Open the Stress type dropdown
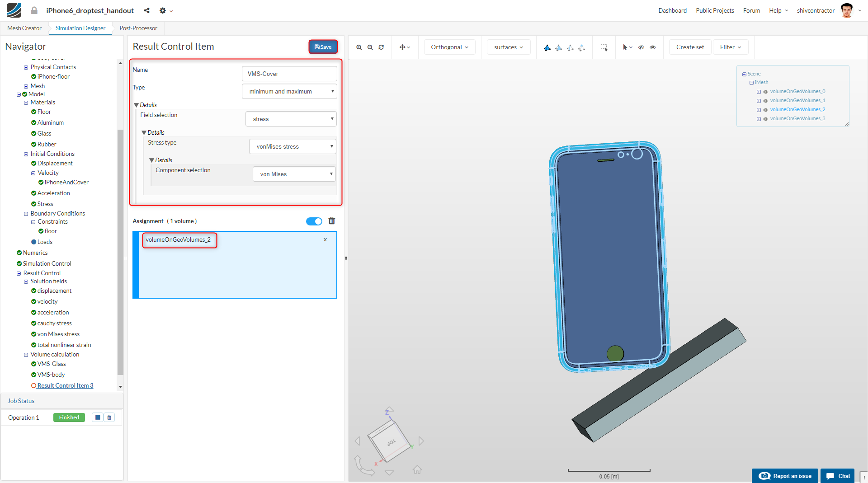This screenshot has width=868, height=483. 292,147
